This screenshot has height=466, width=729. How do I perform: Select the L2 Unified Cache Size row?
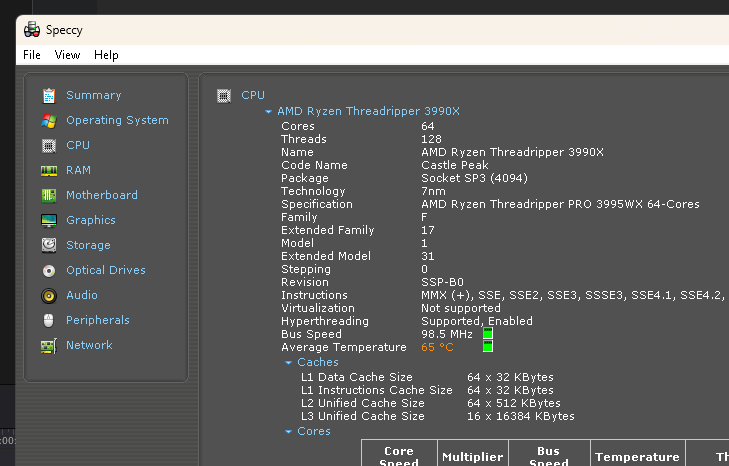(x=431, y=403)
